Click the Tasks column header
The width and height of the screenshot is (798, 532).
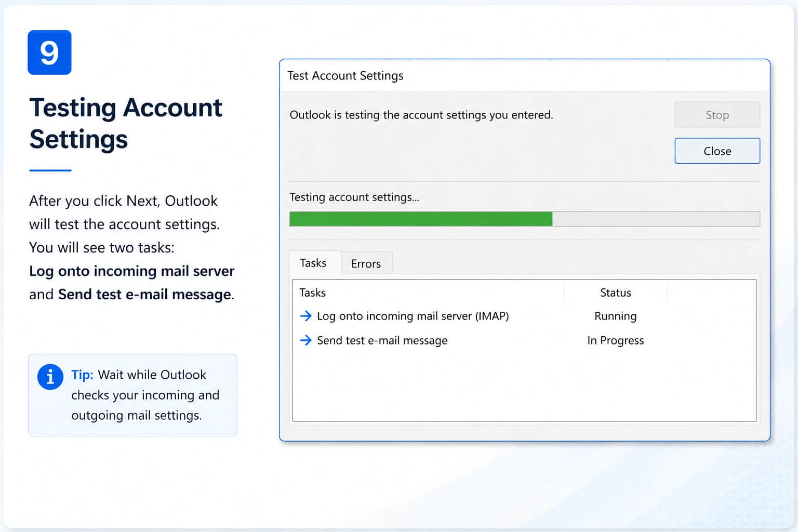click(429, 292)
